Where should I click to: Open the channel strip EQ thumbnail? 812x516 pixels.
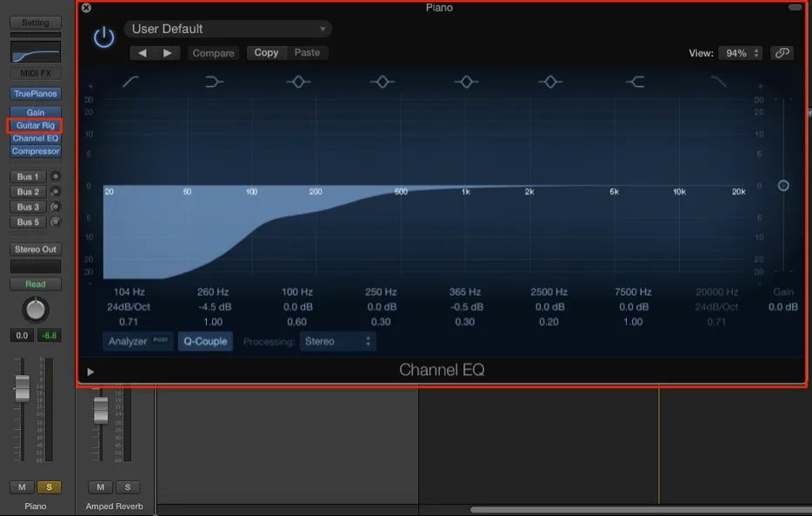point(36,52)
